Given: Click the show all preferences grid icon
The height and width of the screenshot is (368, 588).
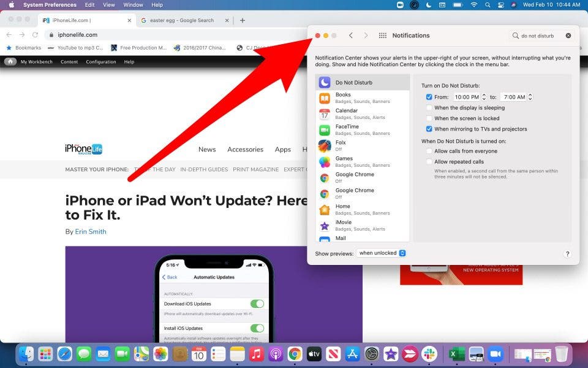Looking at the screenshot, I should click(x=383, y=36).
